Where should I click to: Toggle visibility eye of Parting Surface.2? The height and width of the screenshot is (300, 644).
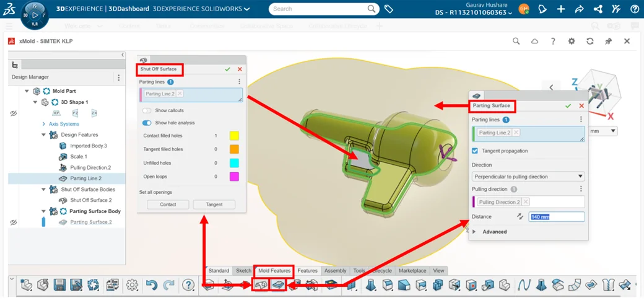[x=13, y=222]
